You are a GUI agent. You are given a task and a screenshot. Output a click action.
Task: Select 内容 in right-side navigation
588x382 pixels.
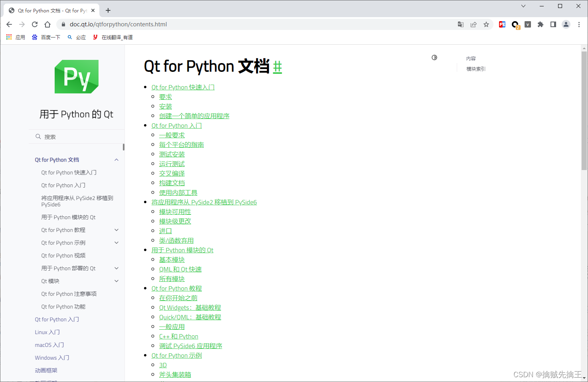point(471,58)
